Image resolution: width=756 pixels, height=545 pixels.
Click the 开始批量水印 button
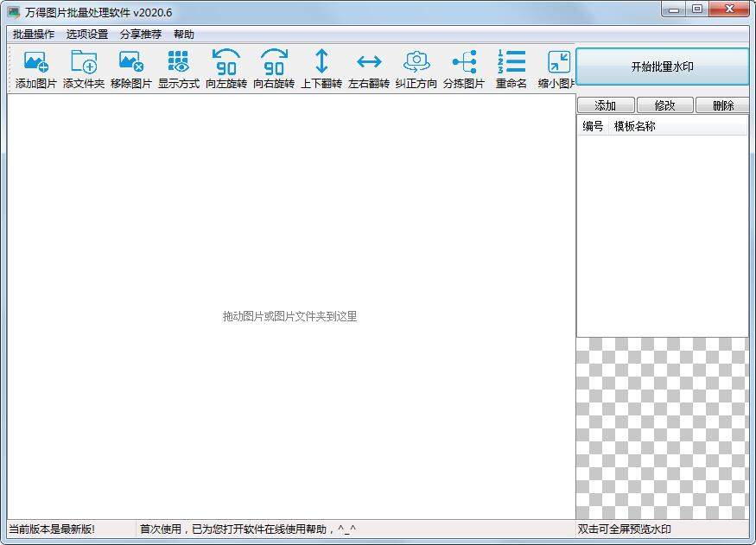[x=662, y=66]
